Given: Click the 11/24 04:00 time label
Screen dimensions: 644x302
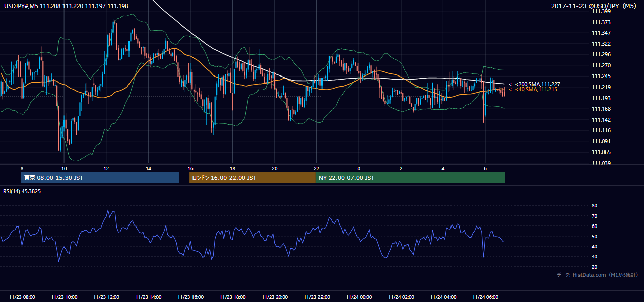Looking at the screenshot, I should (443, 297).
